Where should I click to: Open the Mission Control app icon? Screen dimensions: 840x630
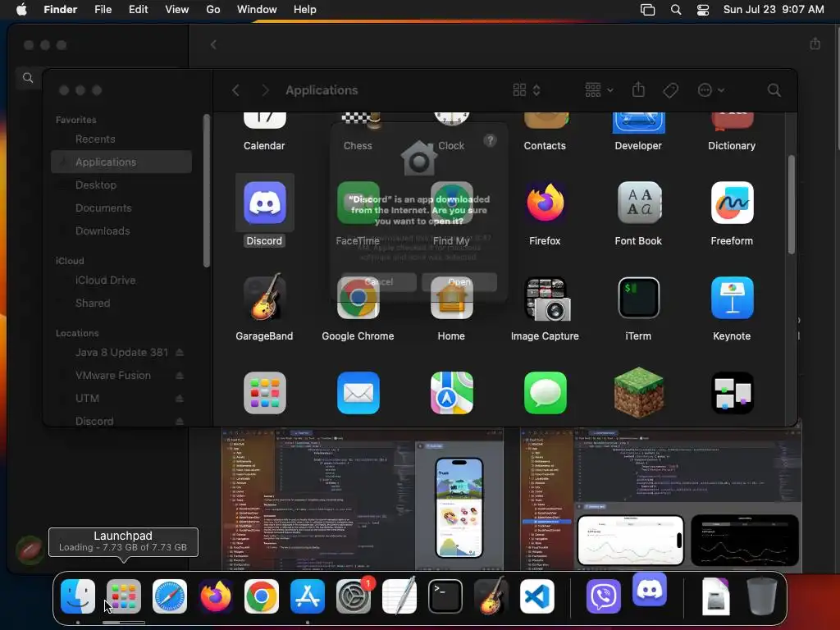[x=732, y=393]
